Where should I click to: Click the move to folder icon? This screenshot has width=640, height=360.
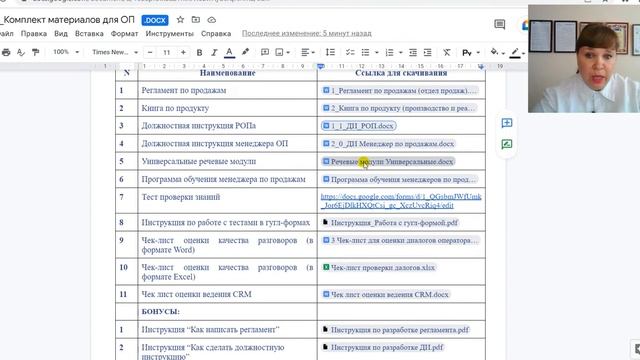tap(196, 20)
